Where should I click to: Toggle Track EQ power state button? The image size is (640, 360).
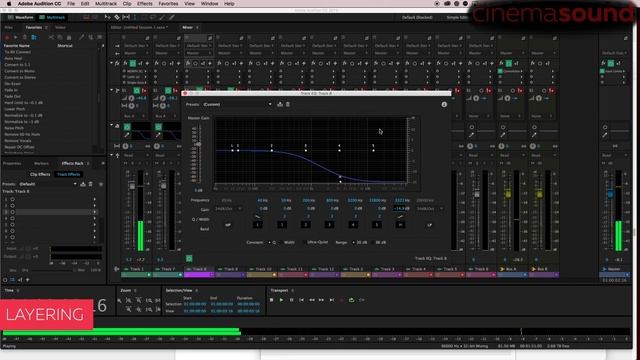coord(189,258)
